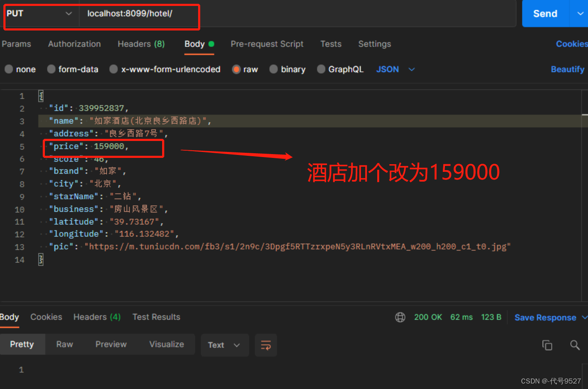Open the Pre-request Script tab
Viewport: 588px width, 389px height.
click(267, 44)
